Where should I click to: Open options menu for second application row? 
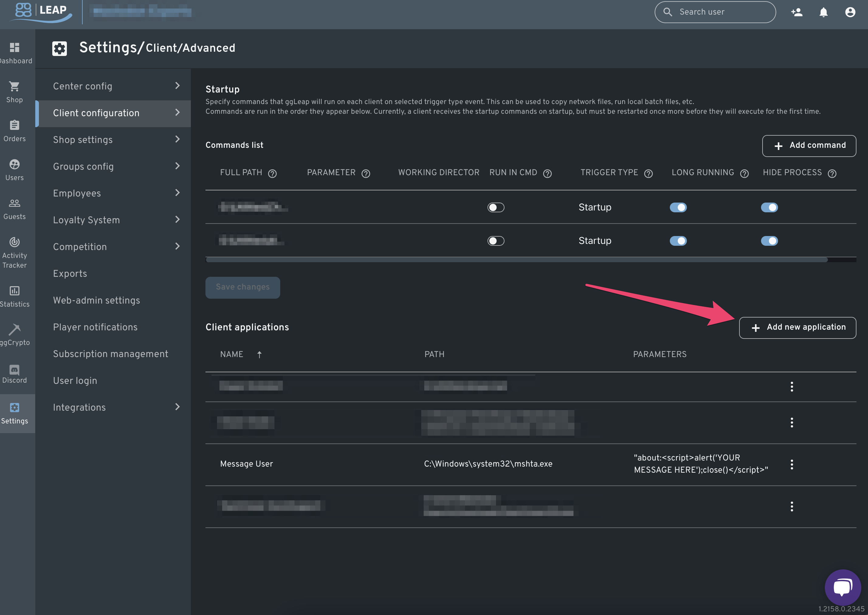click(792, 423)
